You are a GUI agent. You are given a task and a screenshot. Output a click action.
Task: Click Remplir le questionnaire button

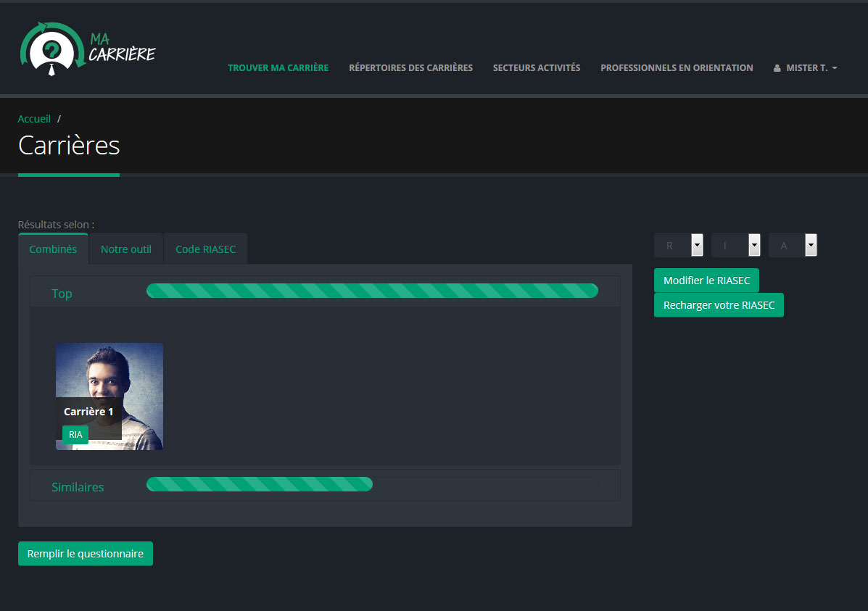(x=86, y=554)
